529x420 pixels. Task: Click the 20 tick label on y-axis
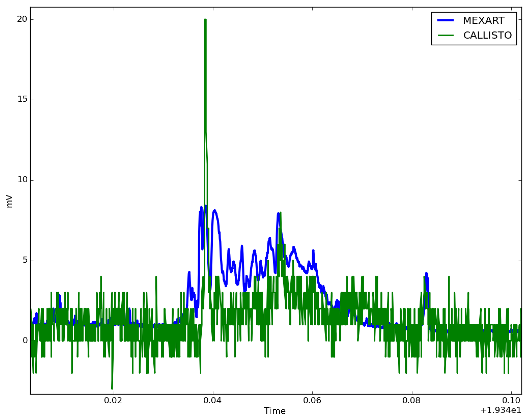(22, 19)
